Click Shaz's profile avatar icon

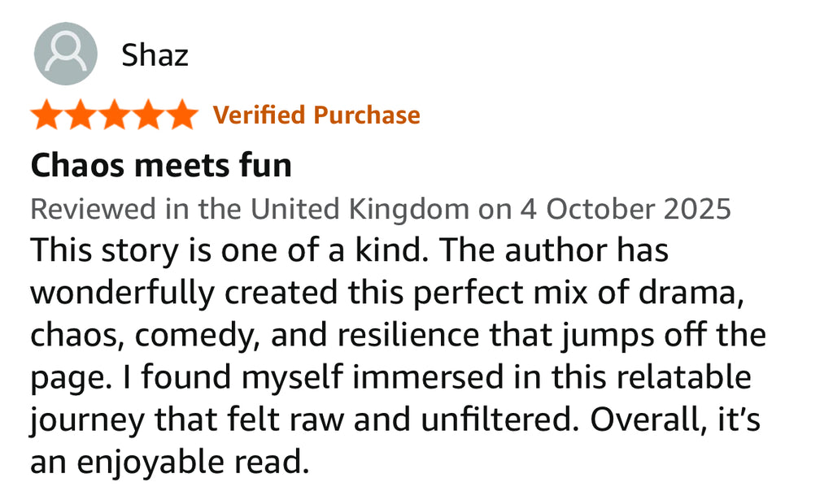(65, 54)
